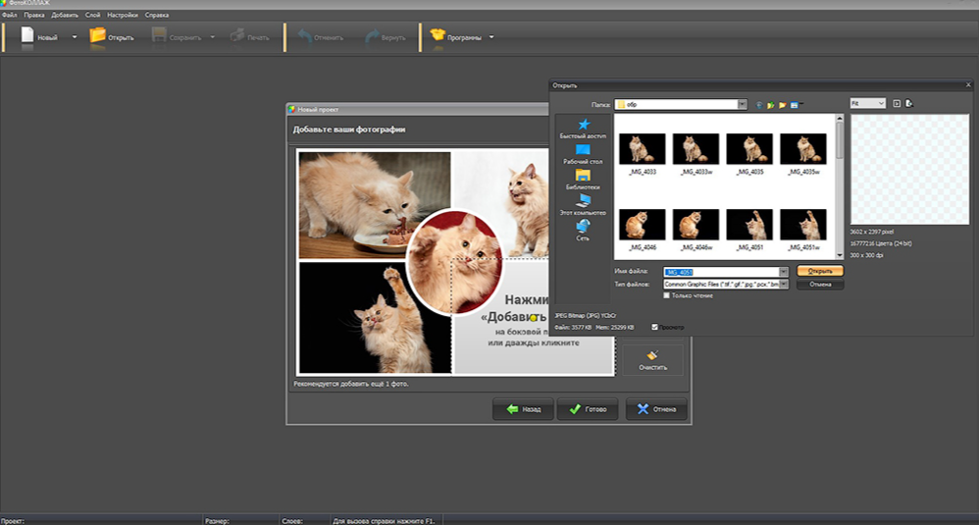The height and width of the screenshot is (525, 980).
Task: Click the Вернуть (Redo) arrow icon
Action: coord(372,36)
